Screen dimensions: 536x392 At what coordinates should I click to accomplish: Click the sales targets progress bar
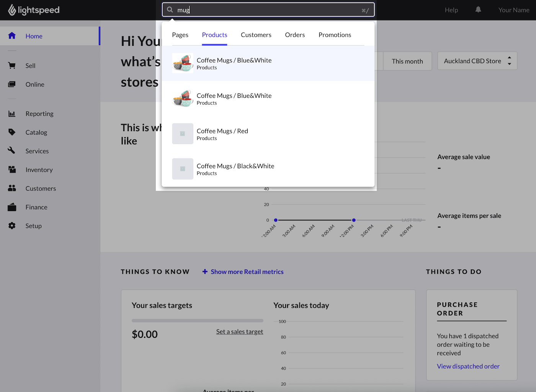coord(197,320)
